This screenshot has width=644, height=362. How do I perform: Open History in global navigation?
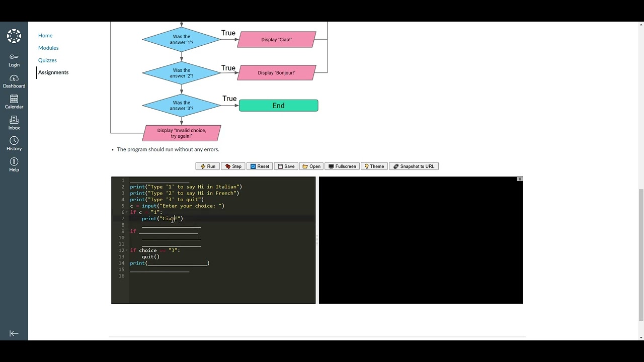tap(14, 144)
